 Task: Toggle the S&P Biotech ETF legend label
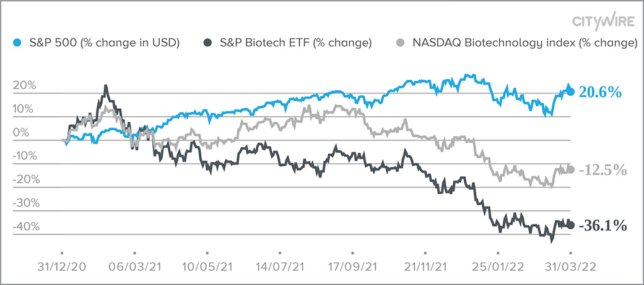294,43
